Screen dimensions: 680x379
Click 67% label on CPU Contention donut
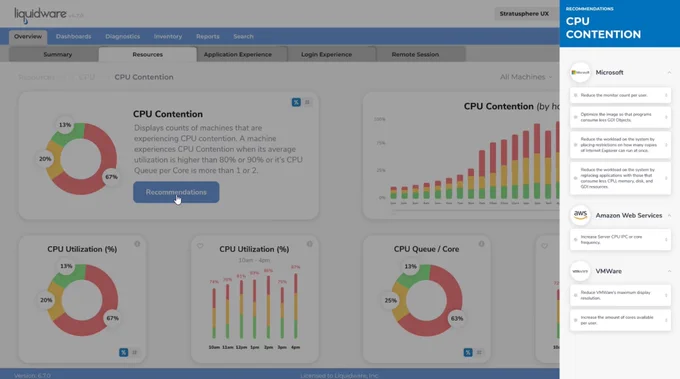pyautogui.click(x=111, y=177)
